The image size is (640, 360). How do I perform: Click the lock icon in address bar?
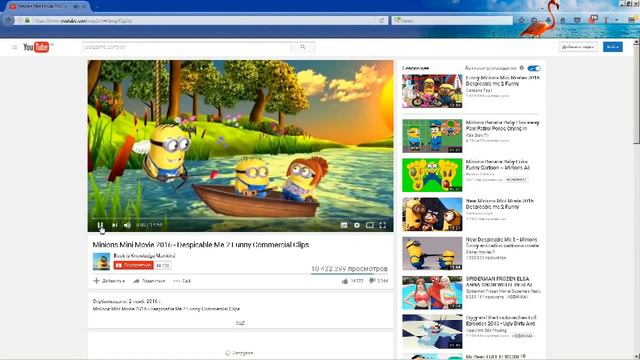tap(27, 20)
